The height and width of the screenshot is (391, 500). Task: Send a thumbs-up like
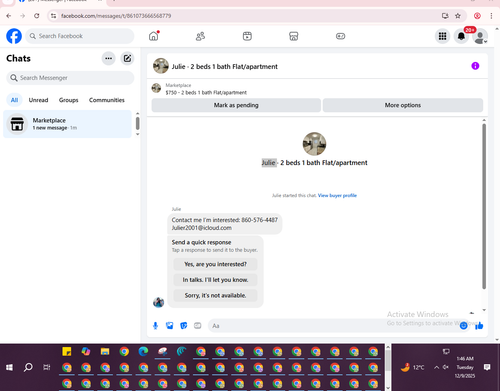[x=479, y=326]
